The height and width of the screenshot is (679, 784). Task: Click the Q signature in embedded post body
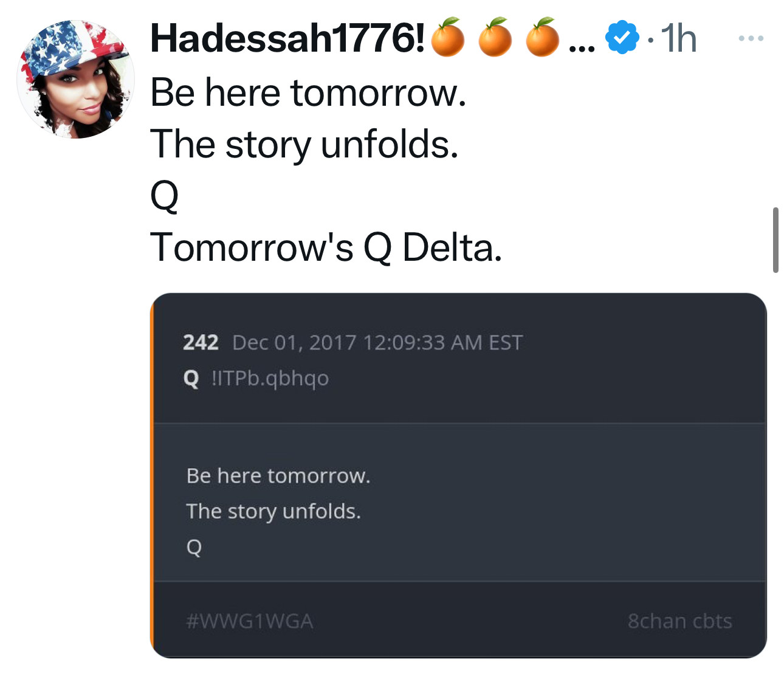tap(194, 547)
